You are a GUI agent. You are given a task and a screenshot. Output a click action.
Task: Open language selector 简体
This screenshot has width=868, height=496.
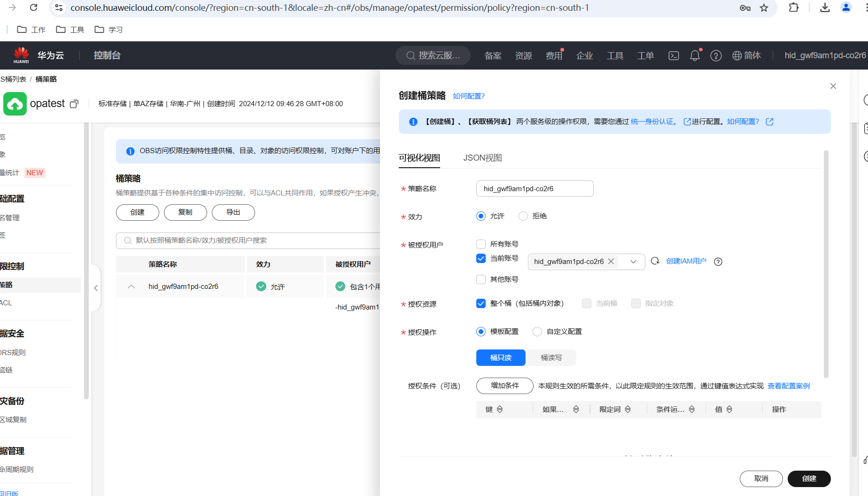tap(747, 55)
